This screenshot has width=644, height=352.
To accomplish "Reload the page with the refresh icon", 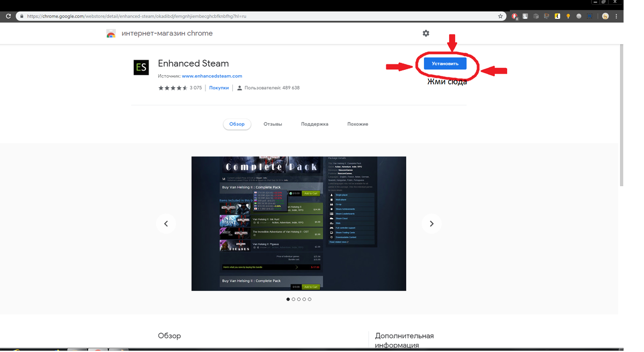I will tap(9, 17).
